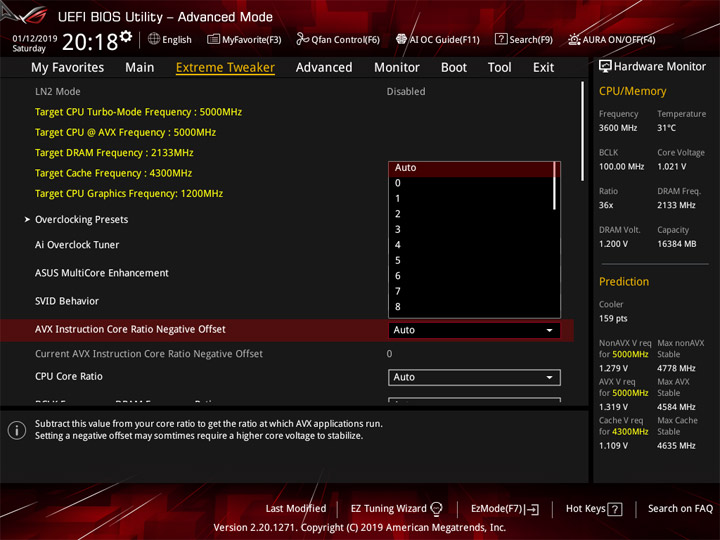Open the Monitor tab
The width and height of the screenshot is (720, 540).
click(397, 68)
